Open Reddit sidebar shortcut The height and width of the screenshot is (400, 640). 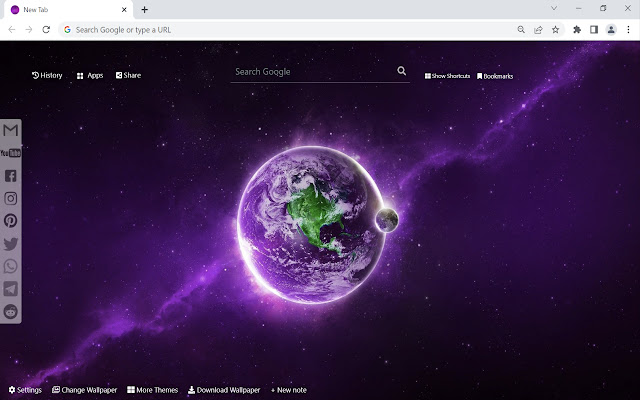pos(11,311)
